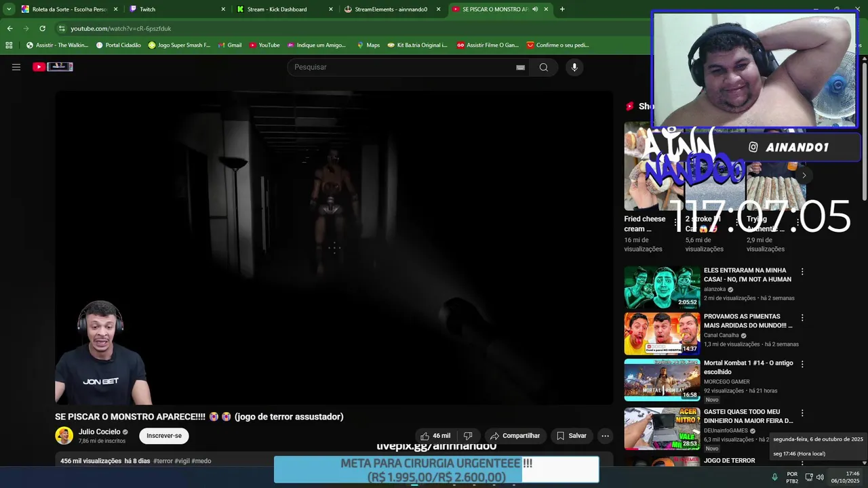The height and width of the screenshot is (488, 868).
Task: Open the Jogo Super Smash F... bookmark
Action: (179, 45)
